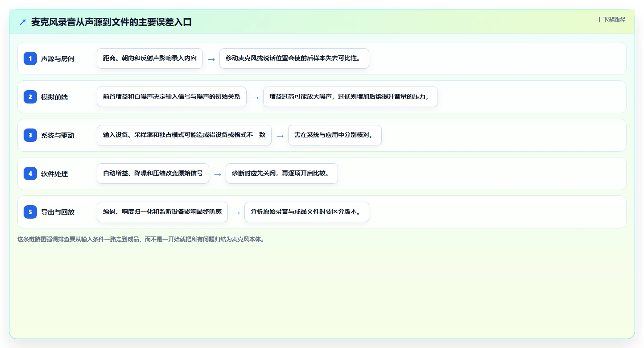Select step badge 2 for 模拟前端

30,97
